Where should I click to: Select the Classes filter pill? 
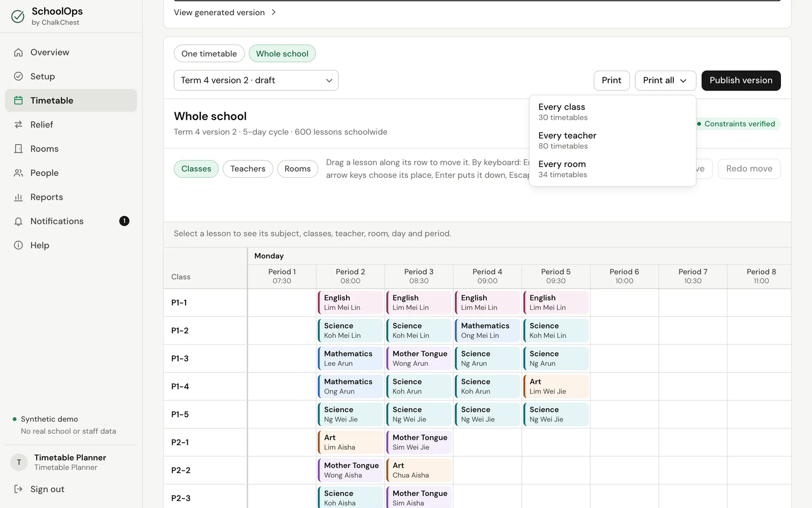click(196, 169)
